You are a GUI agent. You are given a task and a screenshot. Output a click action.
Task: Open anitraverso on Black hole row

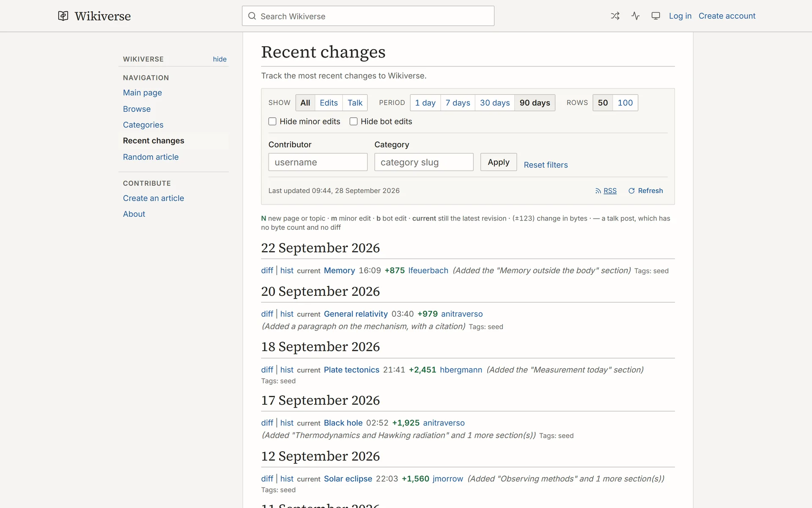(444, 423)
